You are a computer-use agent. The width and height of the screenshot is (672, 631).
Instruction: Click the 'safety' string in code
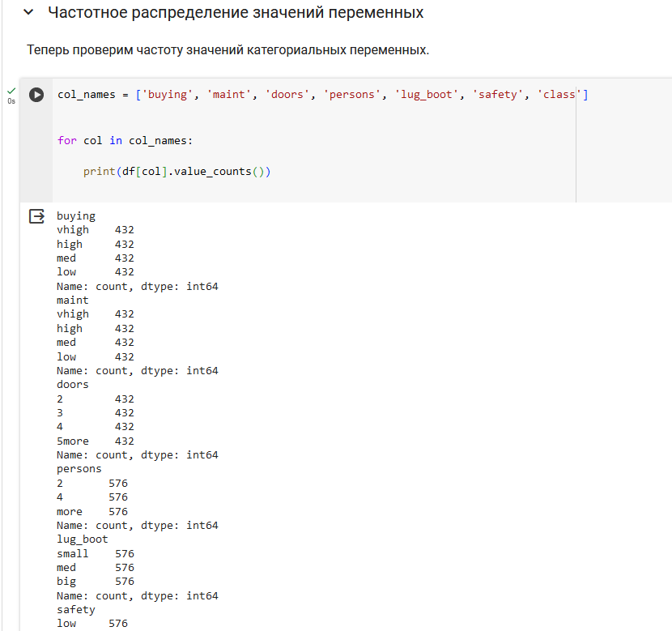click(498, 94)
